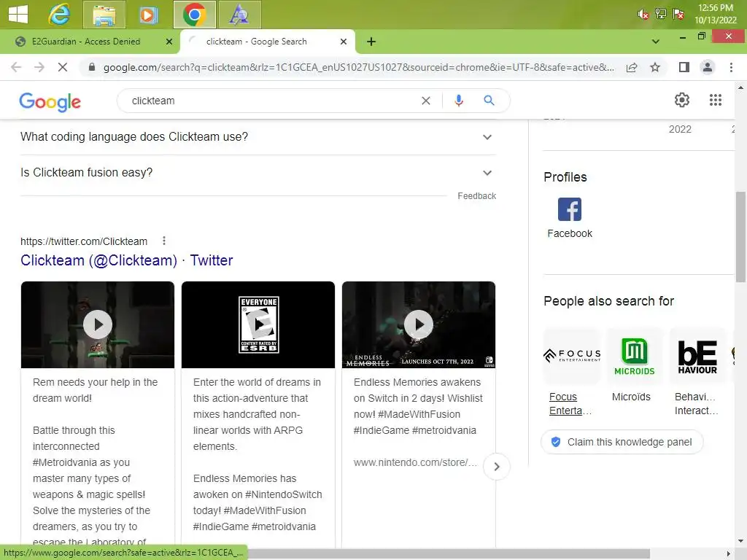Click the taskbar clock and date

(715, 15)
